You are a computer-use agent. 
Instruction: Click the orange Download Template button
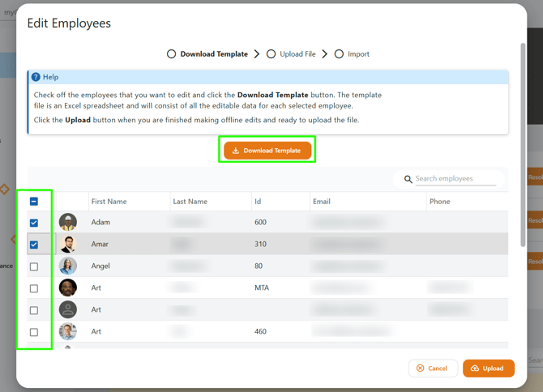[x=267, y=151]
